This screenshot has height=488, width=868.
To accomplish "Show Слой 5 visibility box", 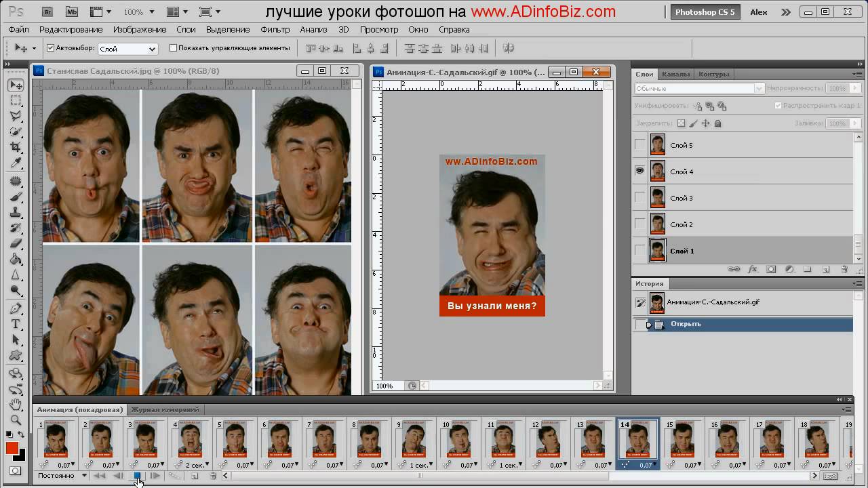I will (x=639, y=144).
